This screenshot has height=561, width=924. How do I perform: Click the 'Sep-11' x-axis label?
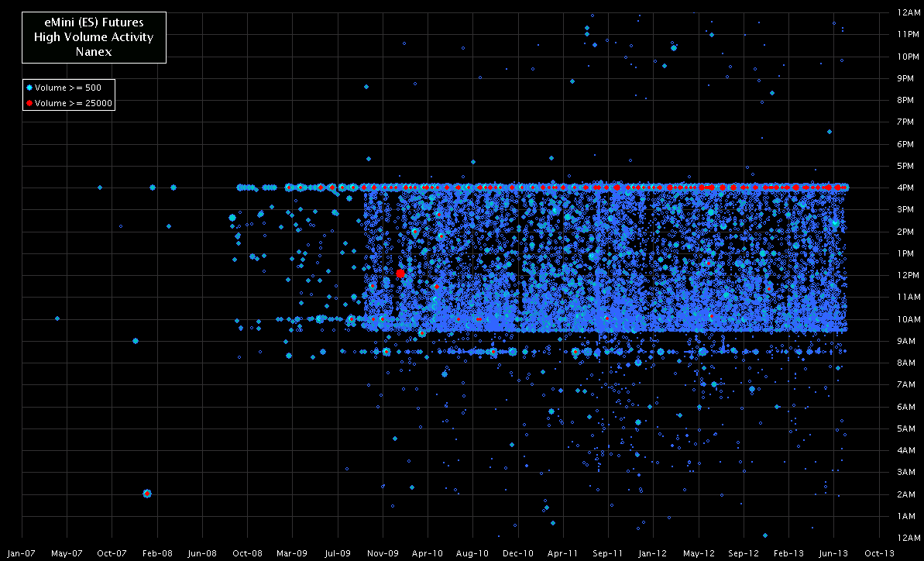point(609,554)
